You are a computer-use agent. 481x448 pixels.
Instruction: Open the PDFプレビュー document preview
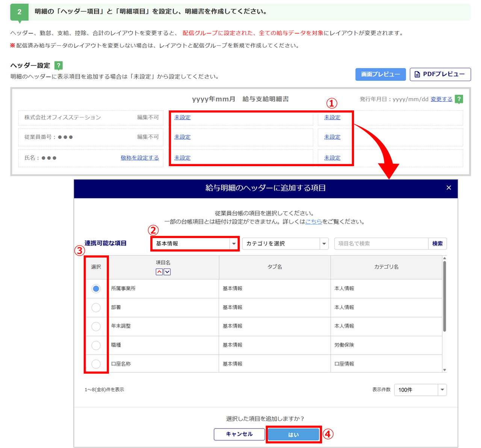440,74
